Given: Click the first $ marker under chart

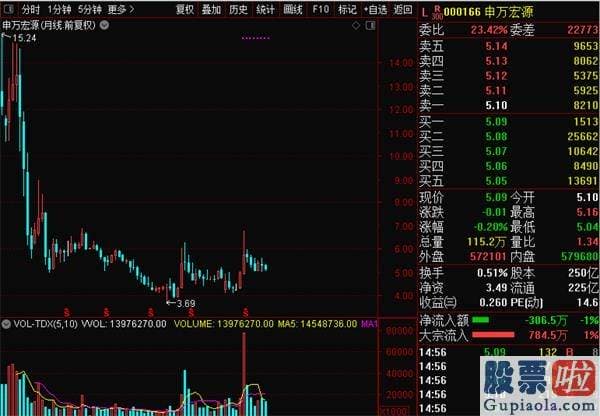Looking at the screenshot, I should coord(67,312).
